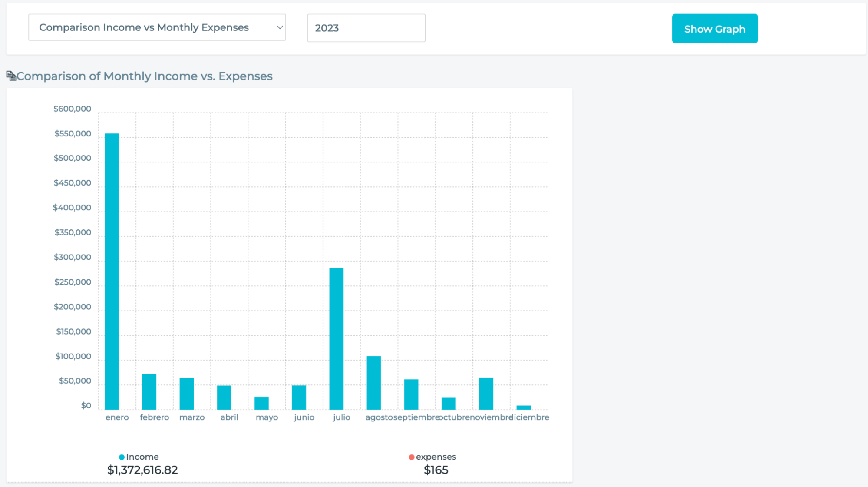The width and height of the screenshot is (868, 487).
Task: Click the Show Graph button
Action: coord(715,29)
